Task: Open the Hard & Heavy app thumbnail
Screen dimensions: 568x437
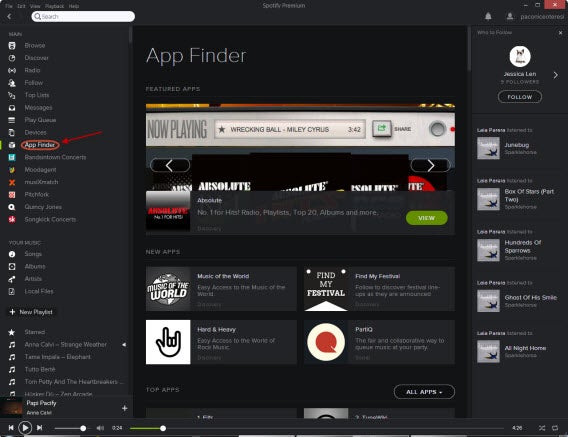Action: pyautogui.click(x=168, y=342)
